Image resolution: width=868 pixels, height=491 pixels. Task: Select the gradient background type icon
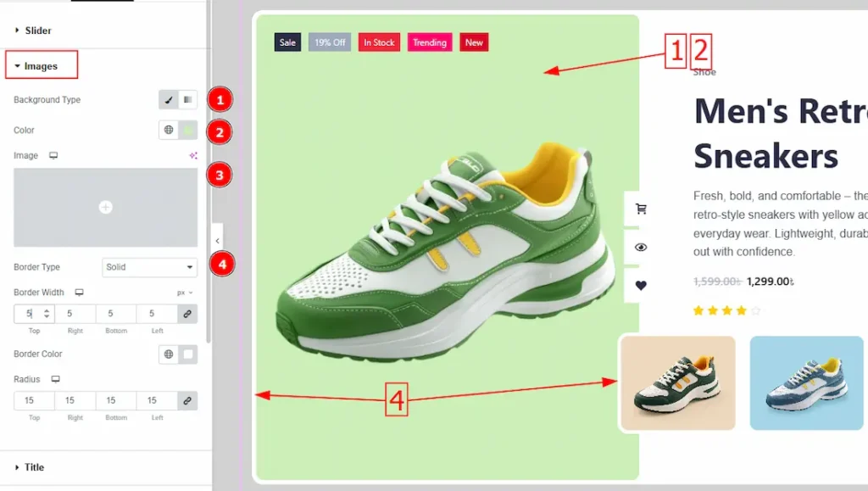pyautogui.click(x=188, y=100)
